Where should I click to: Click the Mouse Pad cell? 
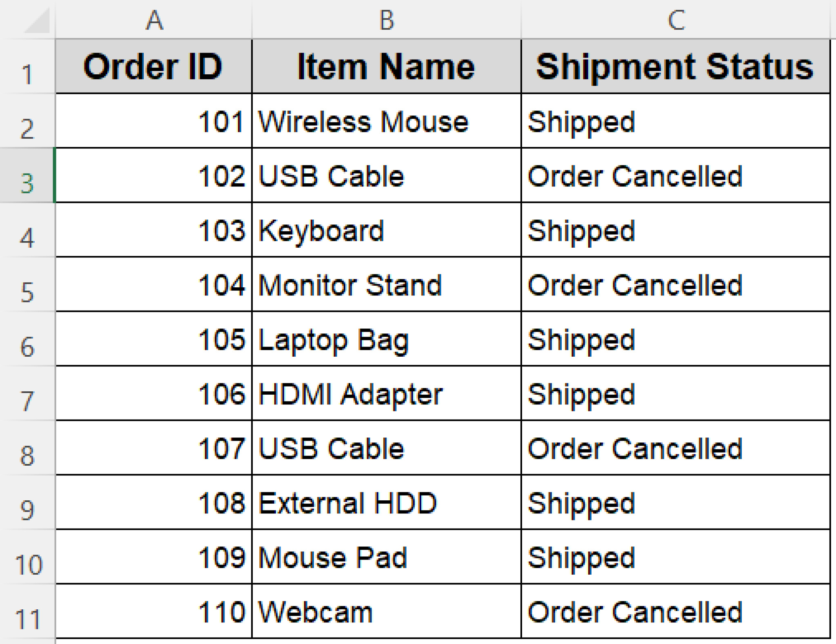(387, 557)
